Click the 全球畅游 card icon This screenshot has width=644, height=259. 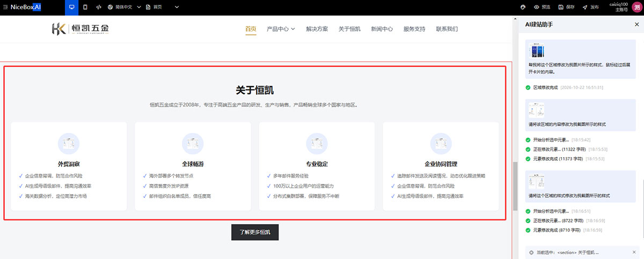pos(193,144)
